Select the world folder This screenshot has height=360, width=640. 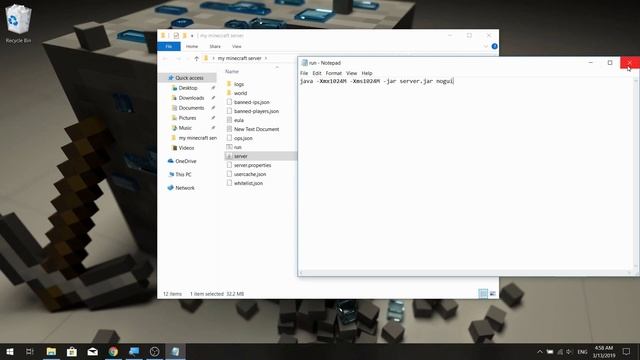pos(240,93)
